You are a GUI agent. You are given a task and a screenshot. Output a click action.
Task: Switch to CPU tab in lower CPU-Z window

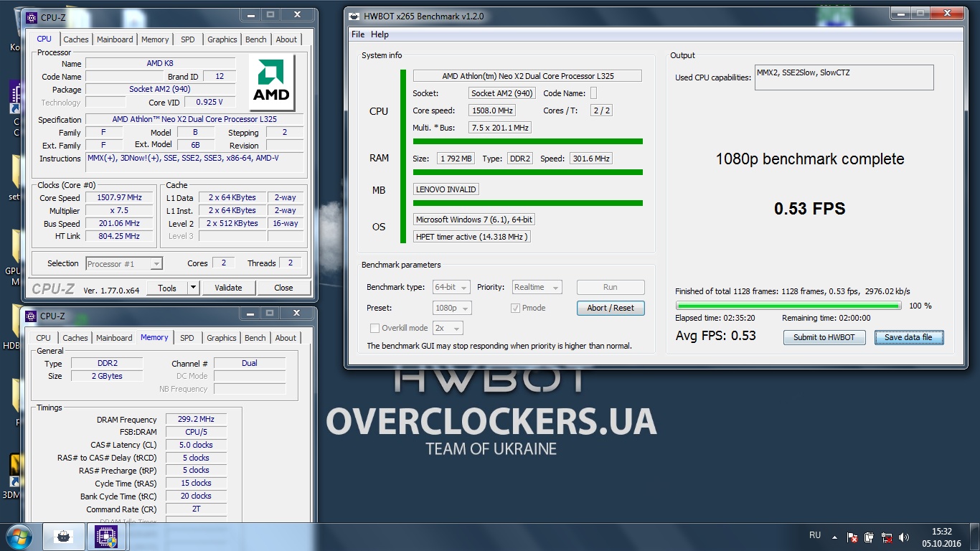(x=44, y=338)
